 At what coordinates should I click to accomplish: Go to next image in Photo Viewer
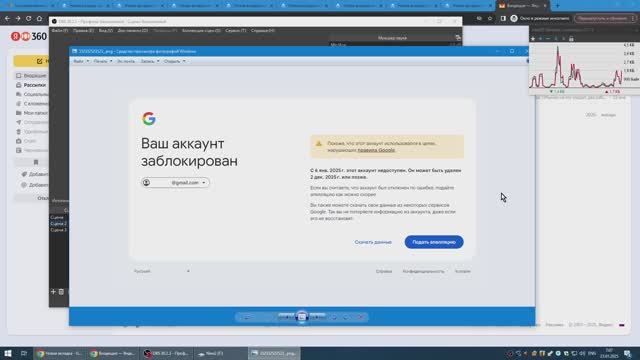[317, 317]
